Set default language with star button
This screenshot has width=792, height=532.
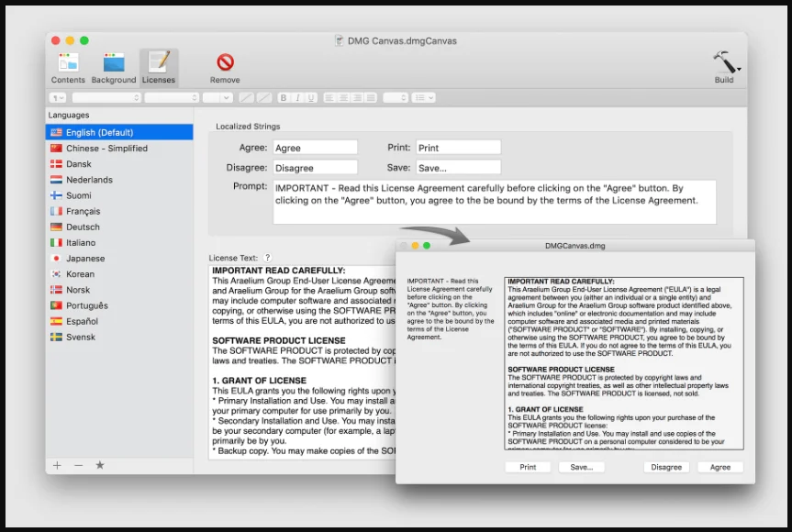[100, 465]
